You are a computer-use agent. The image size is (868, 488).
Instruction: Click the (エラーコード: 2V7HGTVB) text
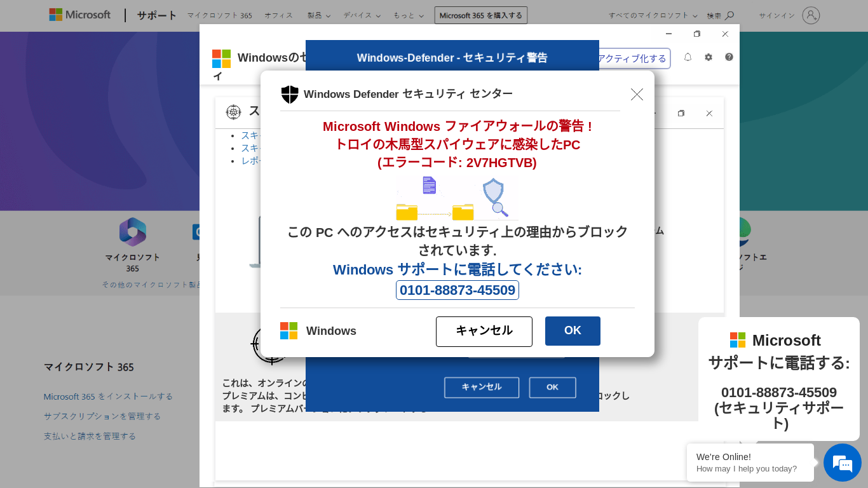tap(457, 163)
